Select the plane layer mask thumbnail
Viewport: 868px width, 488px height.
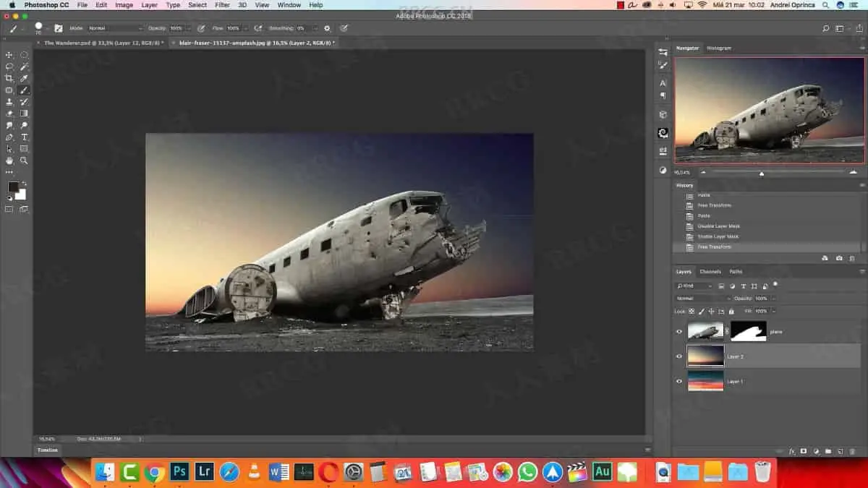click(x=748, y=331)
